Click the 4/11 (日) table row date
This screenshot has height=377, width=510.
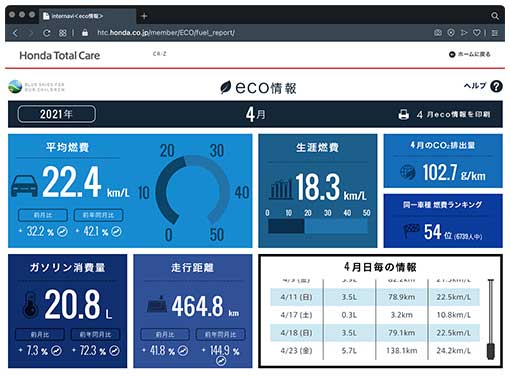coord(296,297)
